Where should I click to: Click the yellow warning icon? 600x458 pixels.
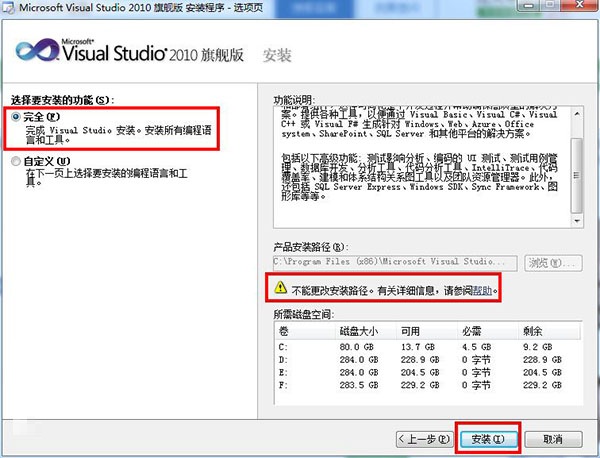pos(280,287)
